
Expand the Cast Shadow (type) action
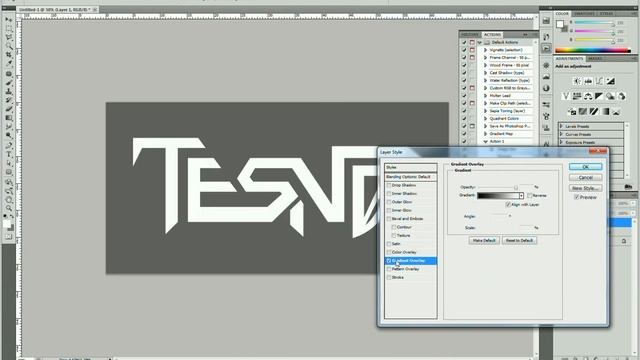pos(485,73)
